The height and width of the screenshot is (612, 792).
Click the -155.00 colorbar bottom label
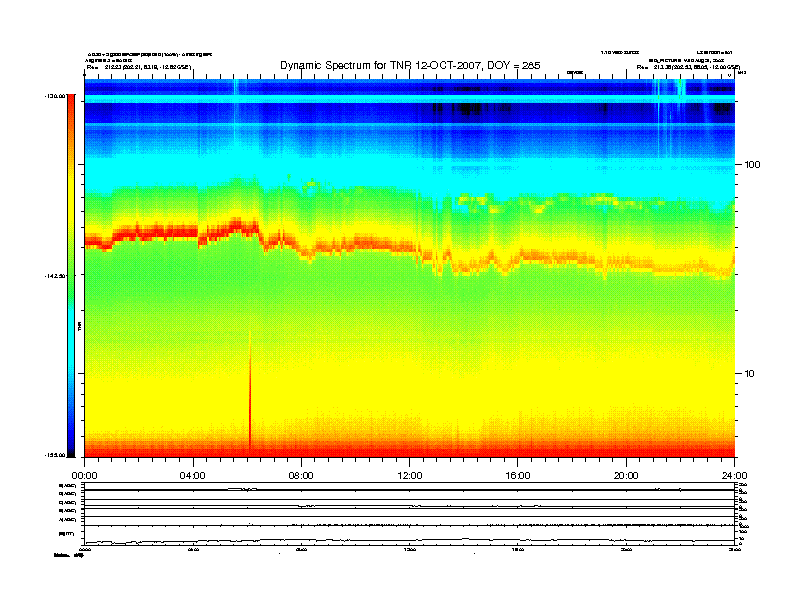click(x=55, y=455)
